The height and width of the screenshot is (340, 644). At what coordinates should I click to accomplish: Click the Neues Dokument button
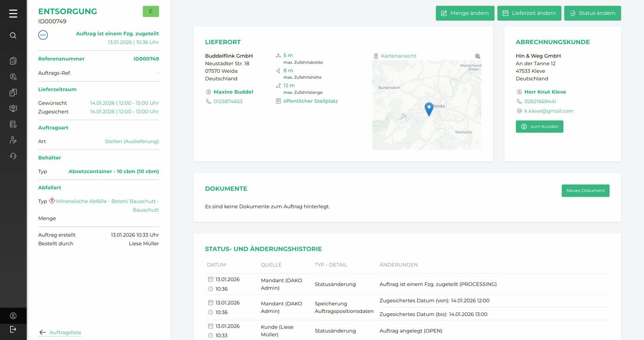click(585, 190)
